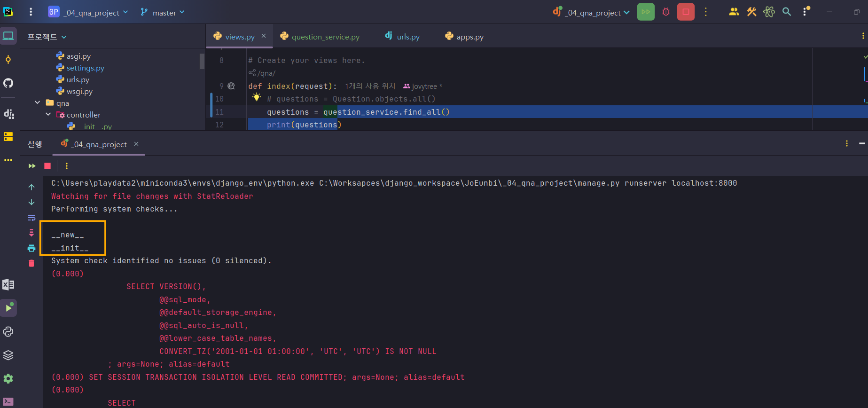The height and width of the screenshot is (408, 868).
Task: Close the _04_qna_project run tab
Action: point(136,144)
